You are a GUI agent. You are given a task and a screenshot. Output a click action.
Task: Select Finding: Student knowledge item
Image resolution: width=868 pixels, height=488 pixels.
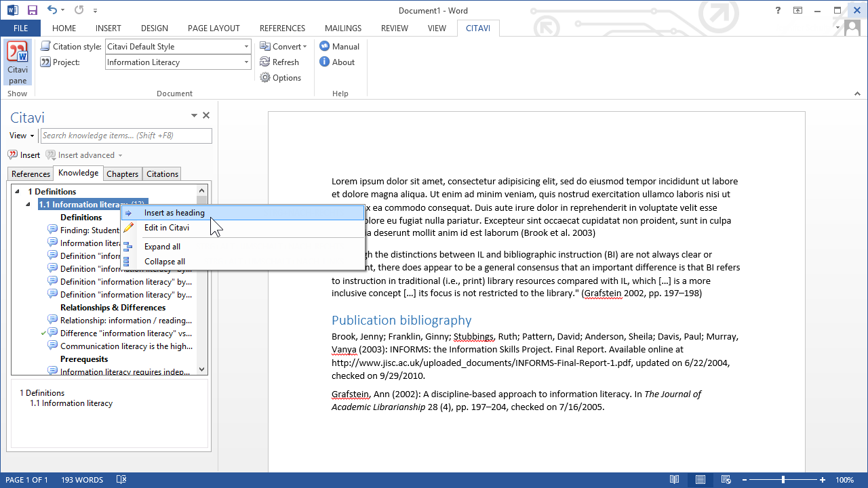(x=83, y=230)
